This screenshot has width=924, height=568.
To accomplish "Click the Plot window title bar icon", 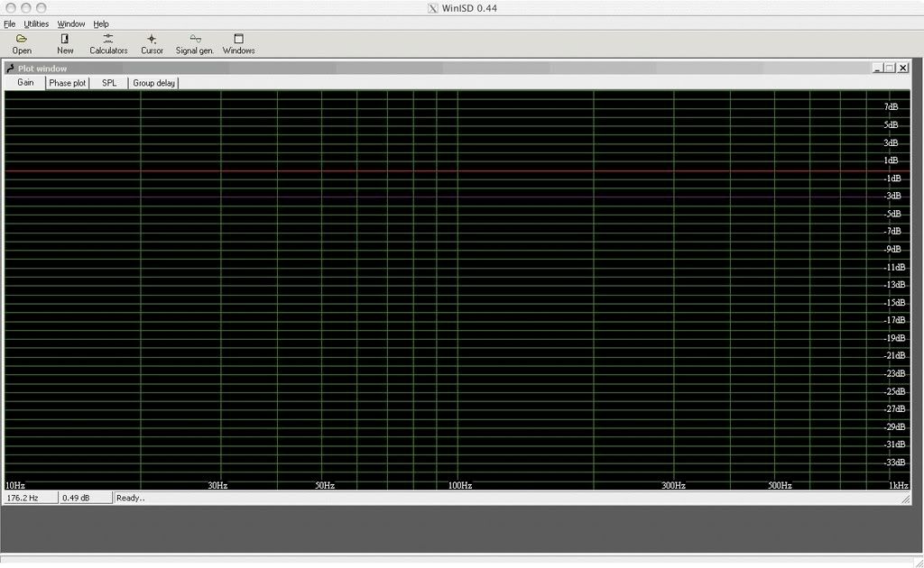I will click(10, 69).
